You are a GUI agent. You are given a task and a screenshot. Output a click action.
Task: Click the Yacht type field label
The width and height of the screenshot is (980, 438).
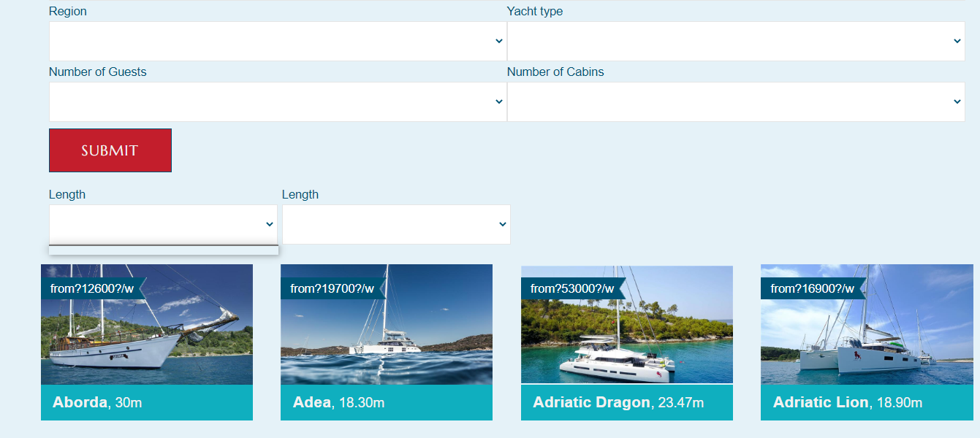(x=535, y=12)
